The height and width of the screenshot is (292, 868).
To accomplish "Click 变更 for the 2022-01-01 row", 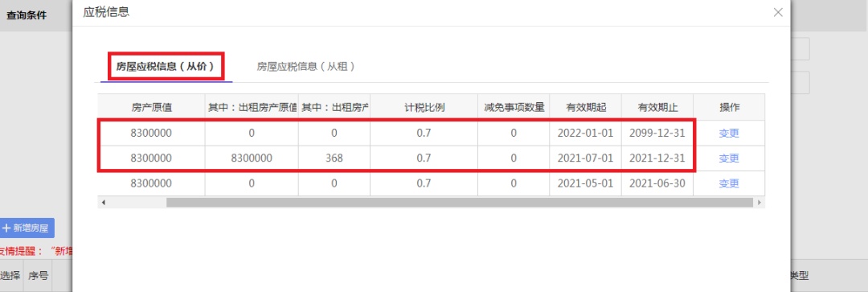I will 728,133.
